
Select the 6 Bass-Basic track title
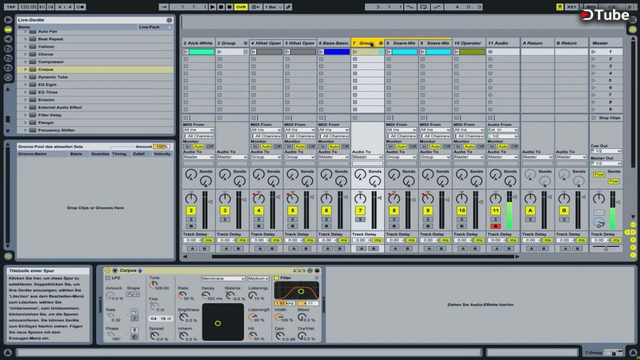pyautogui.click(x=334, y=43)
